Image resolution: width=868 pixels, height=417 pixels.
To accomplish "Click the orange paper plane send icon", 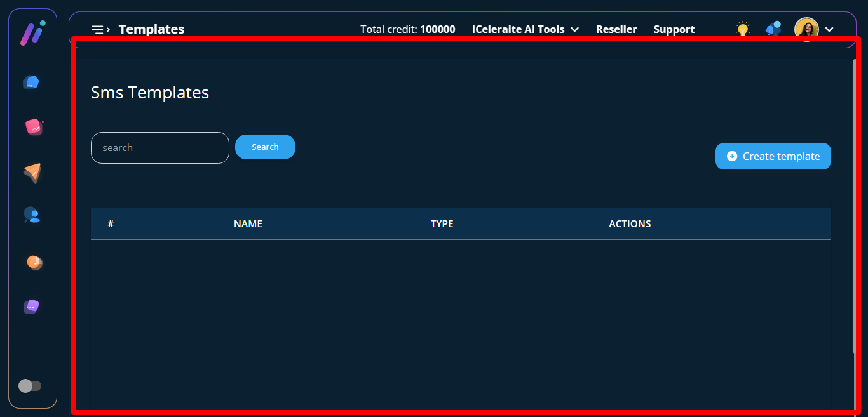I will [x=32, y=173].
